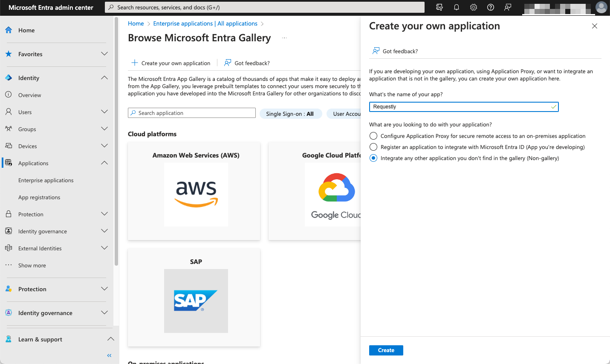
Task: Click the External Identities icon
Action: pos(9,248)
